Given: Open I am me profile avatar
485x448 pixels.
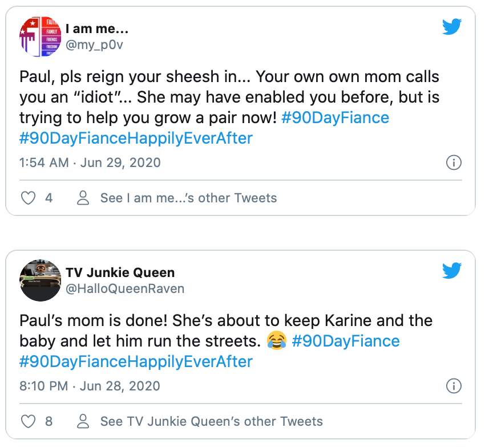Looking at the screenshot, I should (40, 37).
